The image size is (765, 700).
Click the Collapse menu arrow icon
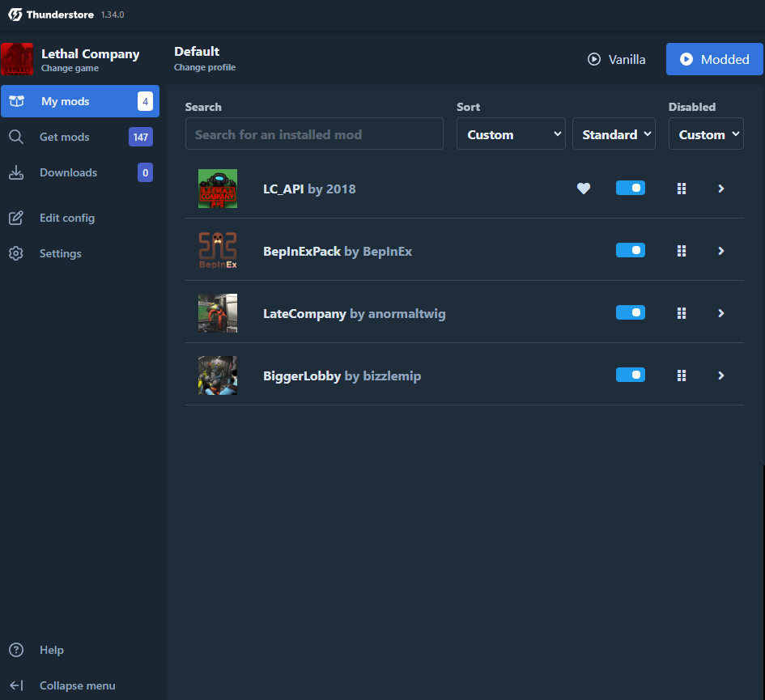tap(16, 685)
